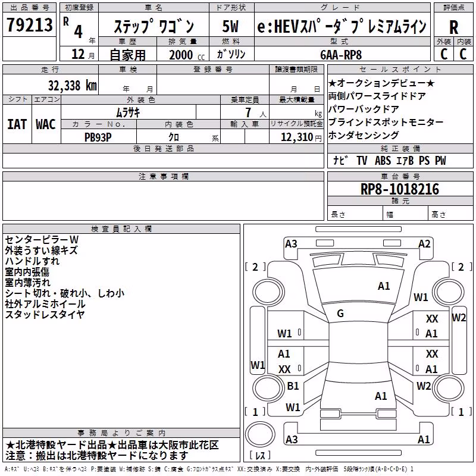Select the B1 mark on the diagram
The width and height of the screenshot is (476, 476).
point(293,386)
